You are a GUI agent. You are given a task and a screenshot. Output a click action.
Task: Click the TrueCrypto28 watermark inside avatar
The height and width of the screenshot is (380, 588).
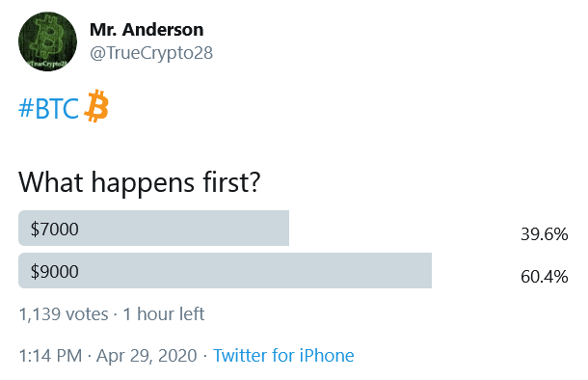point(48,64)
